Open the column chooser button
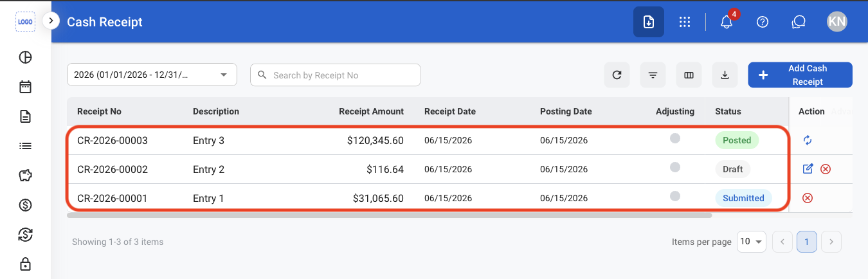The height and width of the screenshot is (279, 868). pos(689,75)
